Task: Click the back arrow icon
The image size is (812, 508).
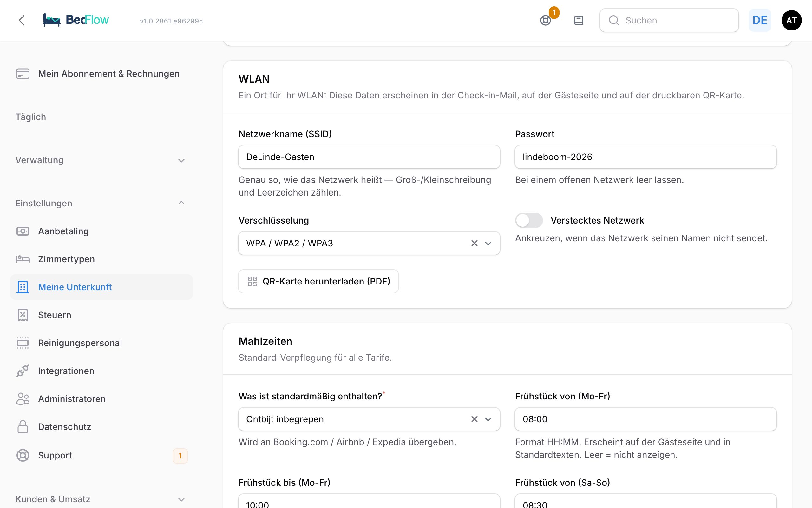Action: click(22, 20)
